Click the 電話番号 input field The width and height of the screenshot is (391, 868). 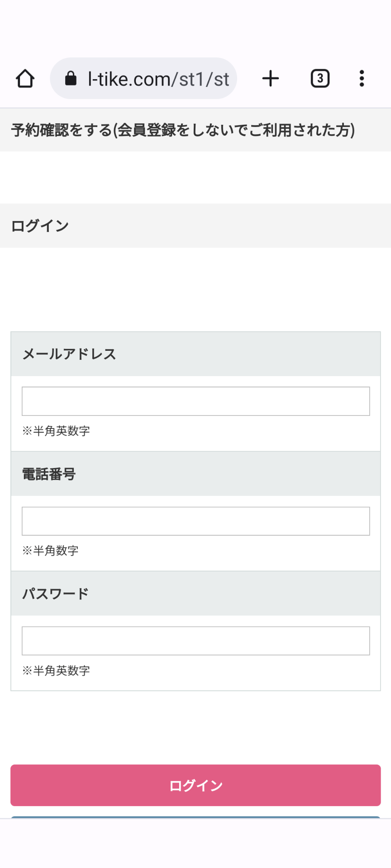pos(196,521)
